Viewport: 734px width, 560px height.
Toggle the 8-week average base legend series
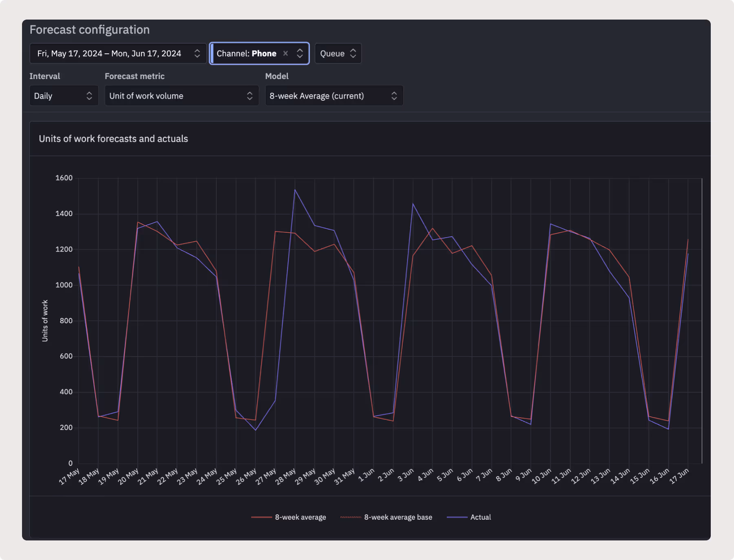point(386,517)
